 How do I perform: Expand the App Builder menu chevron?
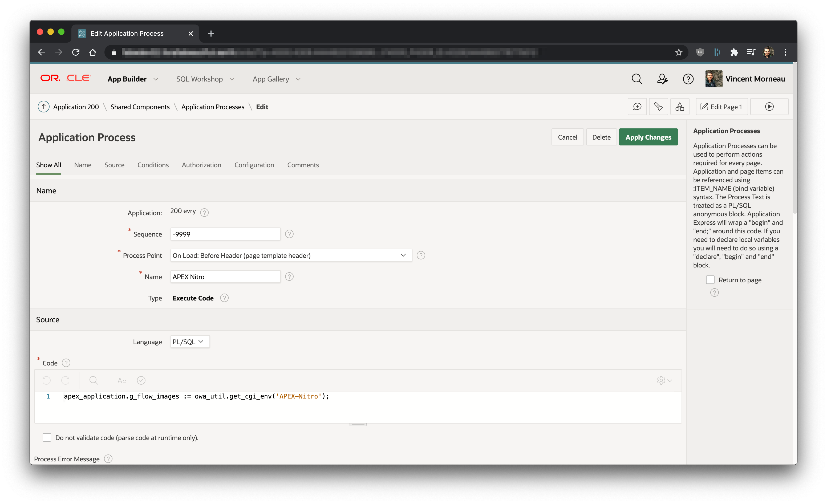(x=155, y=79)
